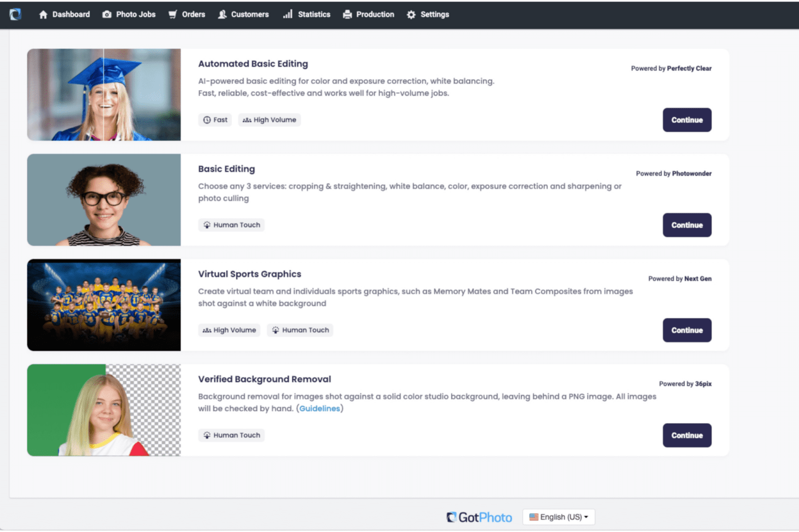Click the Verified Background Removal title
The height and width of the screenshot is (532, 799).
[x=265, y=379]
